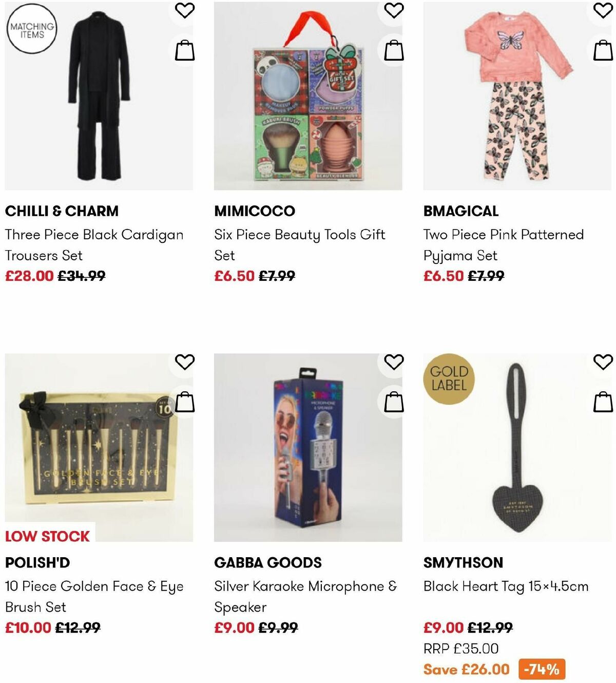Add the Smythson heart tag to bag
Viewport: 616px width, 683px height.
pos(602,402)
